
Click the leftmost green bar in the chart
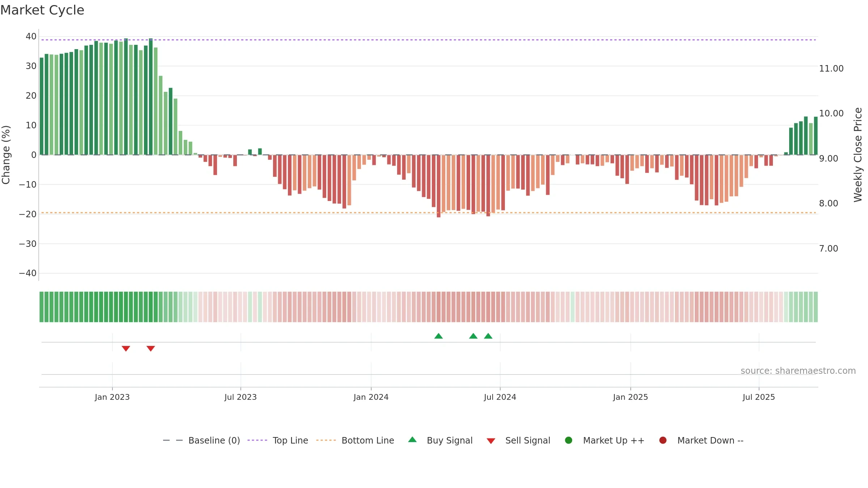(42, 106)
